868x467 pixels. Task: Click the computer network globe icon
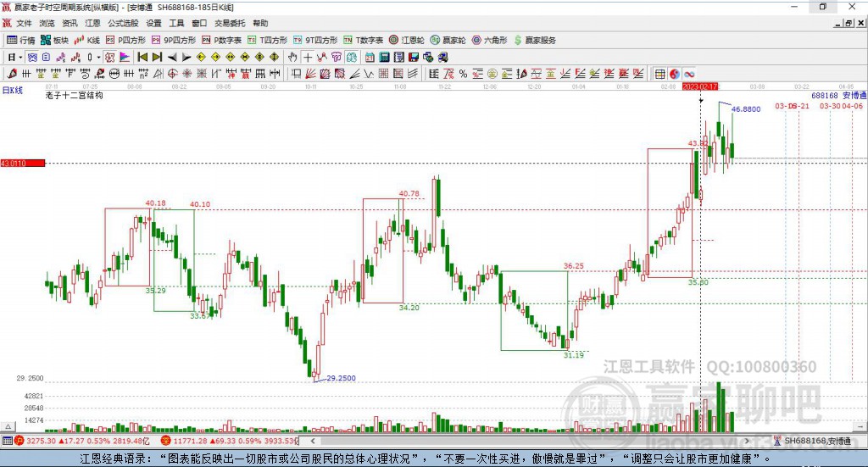coord(428,57)
